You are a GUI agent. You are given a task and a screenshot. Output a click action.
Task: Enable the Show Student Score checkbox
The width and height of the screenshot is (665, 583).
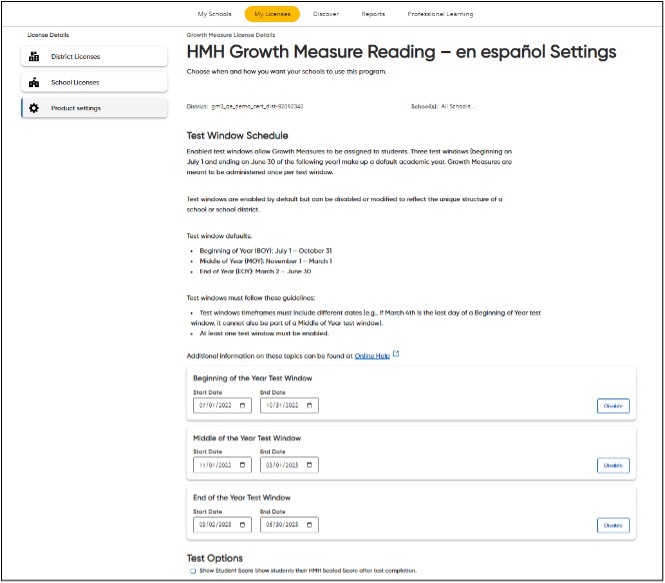193,571
